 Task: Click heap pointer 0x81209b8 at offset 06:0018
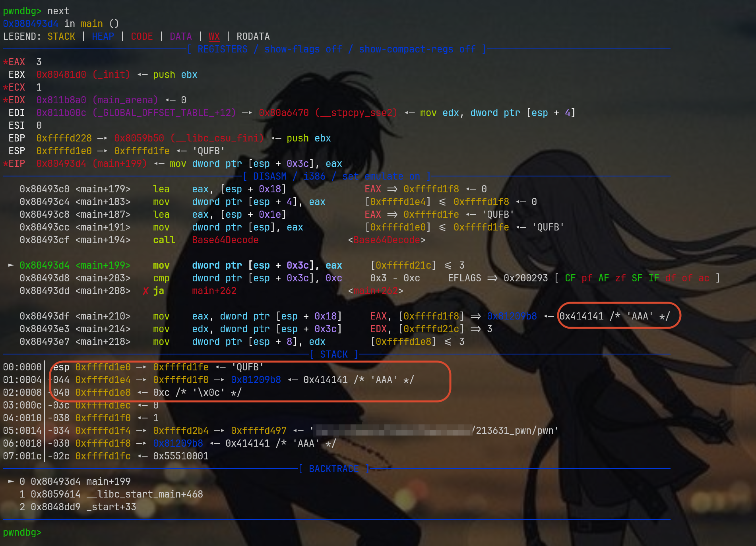click(x=178, y=443)
